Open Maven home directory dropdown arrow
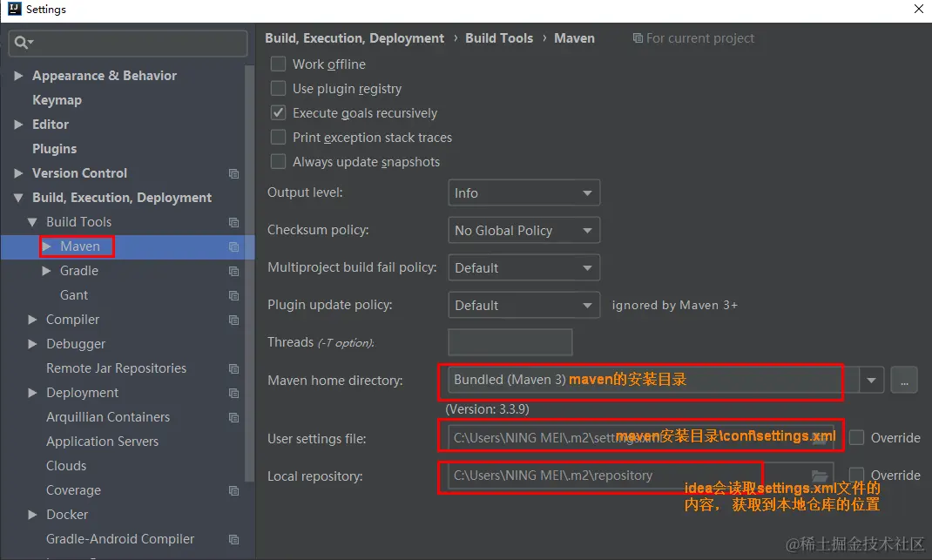 pos(871,380)
